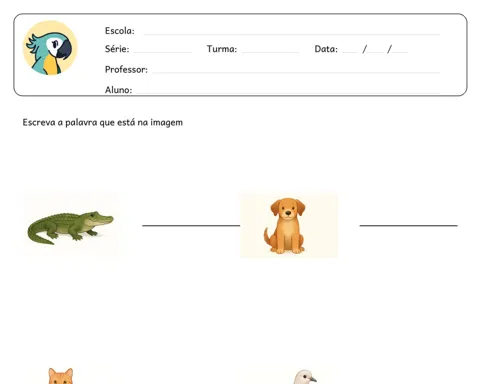Click the Série blank line
The height and width of the screenshot is (384, 480).
pos(163,52)
